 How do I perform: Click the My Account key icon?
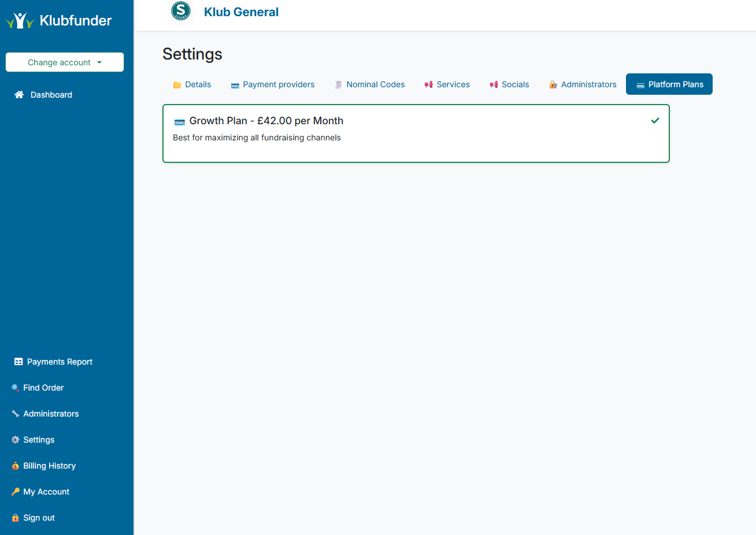point(16,492)
